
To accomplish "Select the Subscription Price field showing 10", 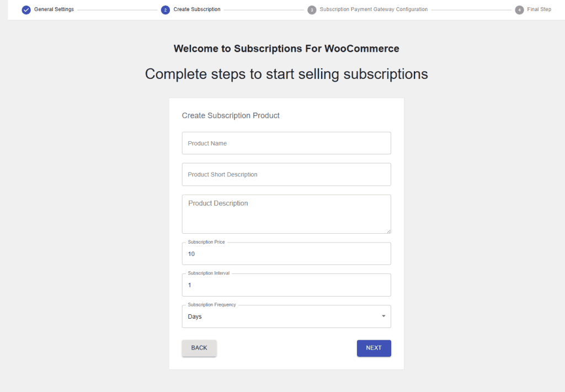I will 286,254.
